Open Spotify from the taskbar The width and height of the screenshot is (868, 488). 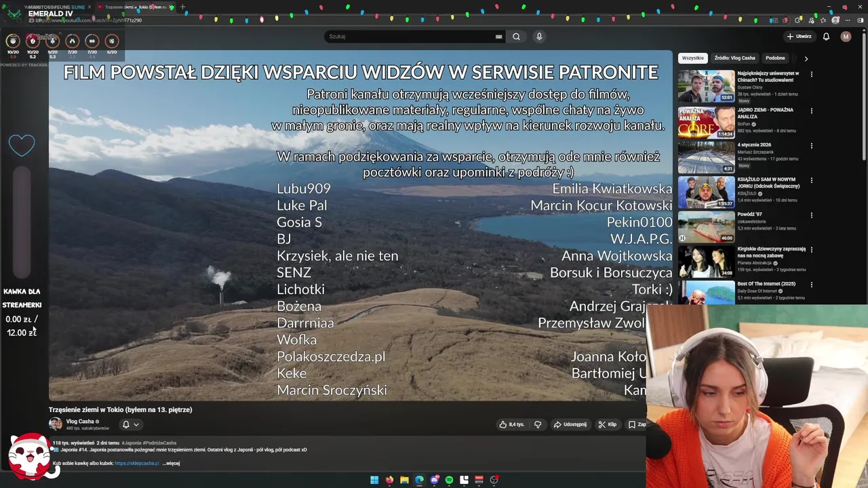tap(449, 480)
